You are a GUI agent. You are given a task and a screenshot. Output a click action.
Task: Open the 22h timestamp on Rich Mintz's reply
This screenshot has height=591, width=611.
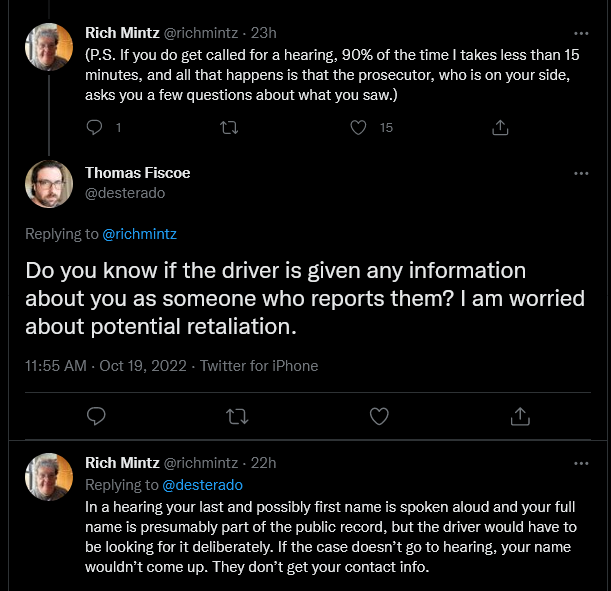click(x=263, y=463)
